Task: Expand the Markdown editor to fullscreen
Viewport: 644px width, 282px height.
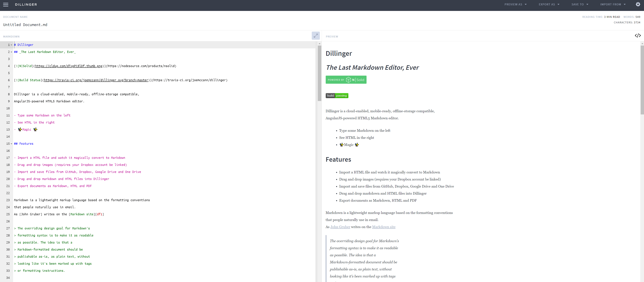Action: click(x=315, y=35)
